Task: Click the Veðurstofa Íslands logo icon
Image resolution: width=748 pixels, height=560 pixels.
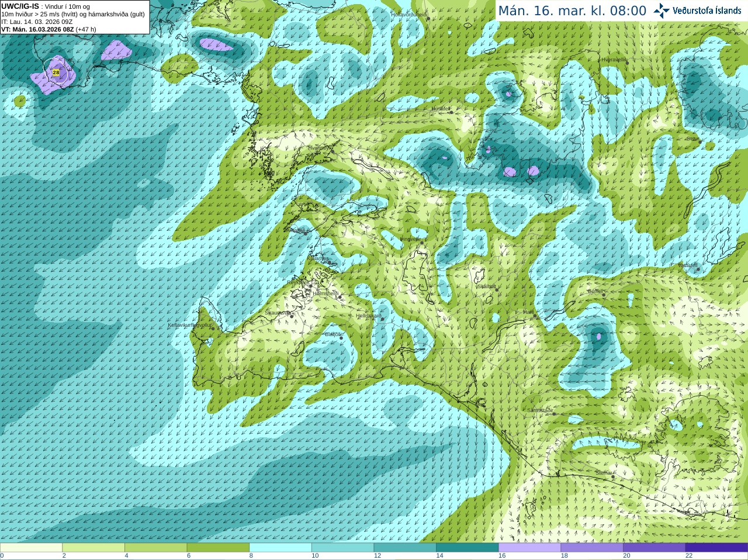Action: (x=661, y=11)
